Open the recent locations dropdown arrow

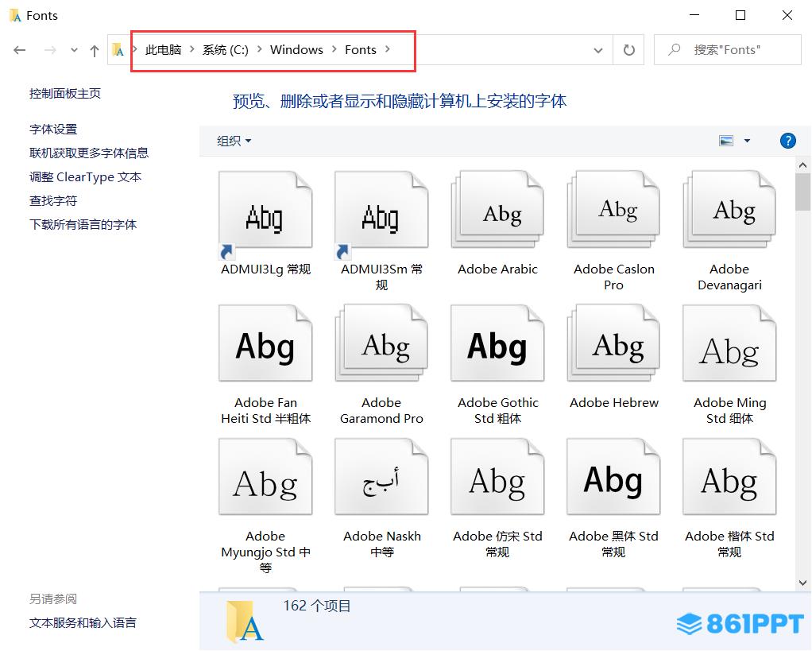[x=74, y=50]
